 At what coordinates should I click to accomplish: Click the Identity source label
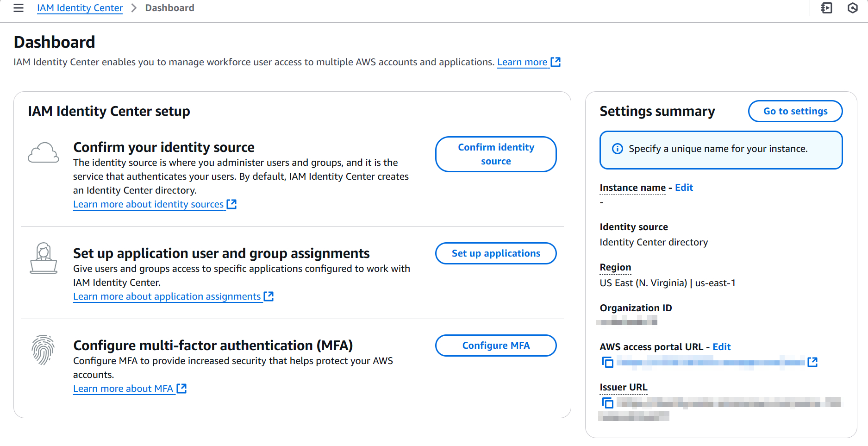pos(634,227)
